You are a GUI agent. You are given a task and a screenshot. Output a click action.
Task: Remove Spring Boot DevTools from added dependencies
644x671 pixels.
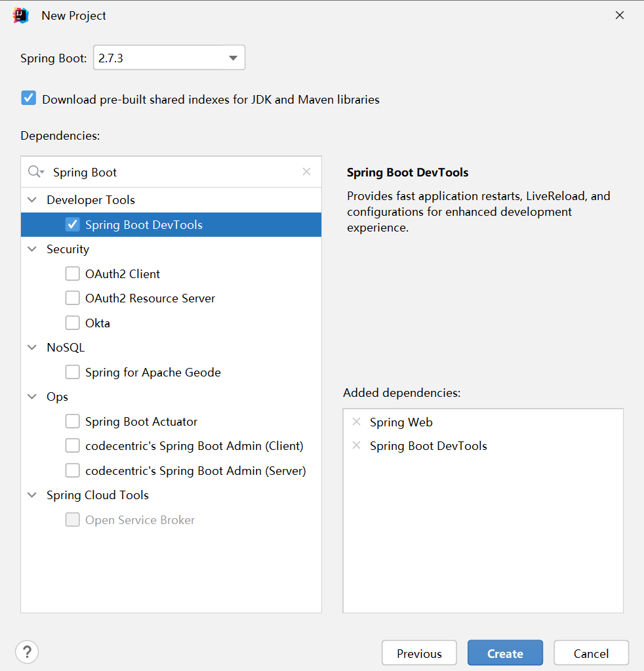pyautogui.click(x=357, y=445)
